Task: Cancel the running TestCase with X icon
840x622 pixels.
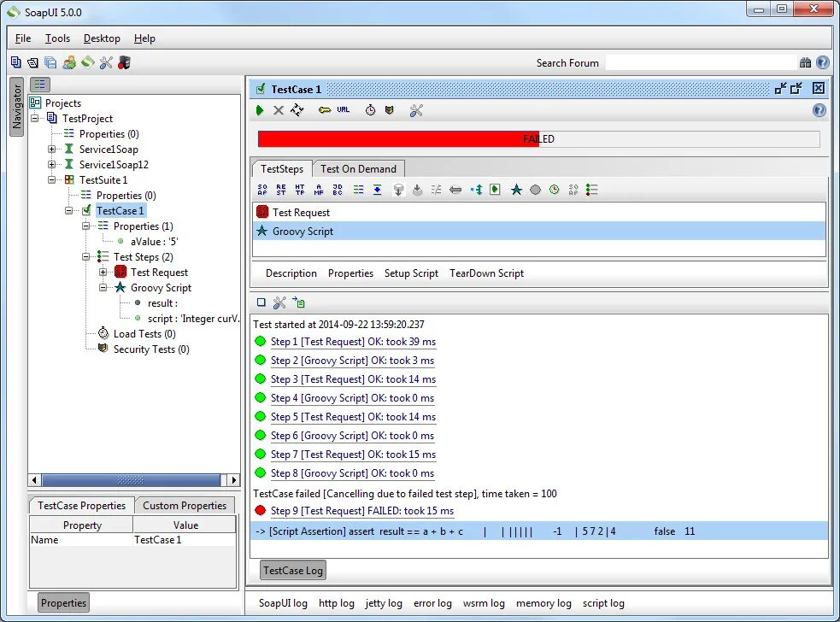Action: pyautogui.click(x=279, y=110)
